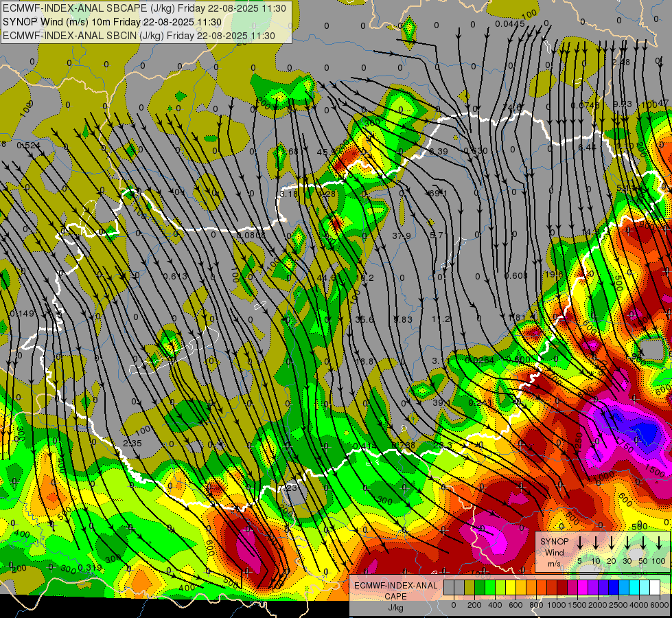The image size is (672, 618).
Task: Click the 1500 scale value in legend
Action: 577,605
